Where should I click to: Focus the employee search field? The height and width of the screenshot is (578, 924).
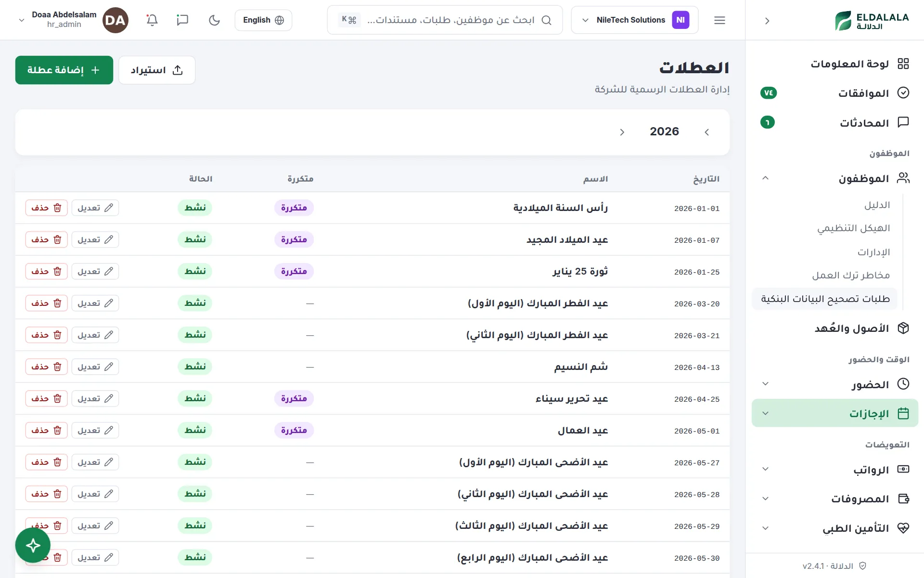click(445, 20)
